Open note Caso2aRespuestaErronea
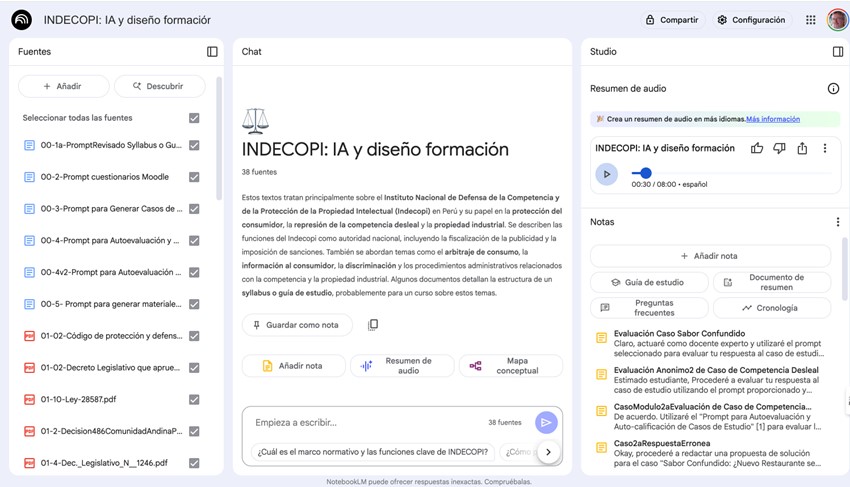The image size is (850, 487). point(712,453)
